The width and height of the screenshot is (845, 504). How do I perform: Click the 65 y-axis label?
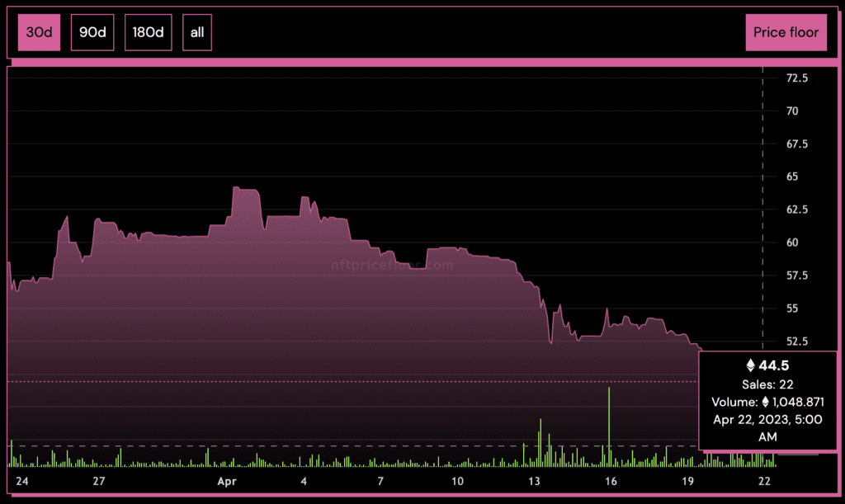792,177
